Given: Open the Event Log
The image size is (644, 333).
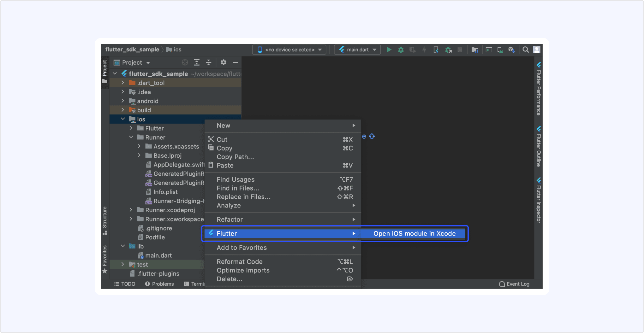Looking at the screenshot, I should click(x=514, y=284).
